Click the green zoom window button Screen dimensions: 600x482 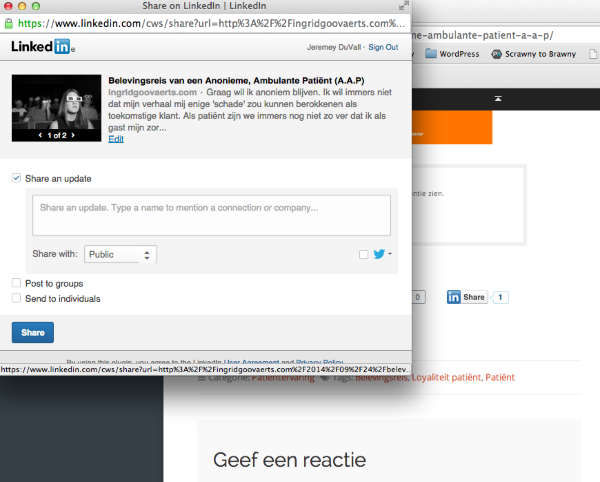click(36, 6)
